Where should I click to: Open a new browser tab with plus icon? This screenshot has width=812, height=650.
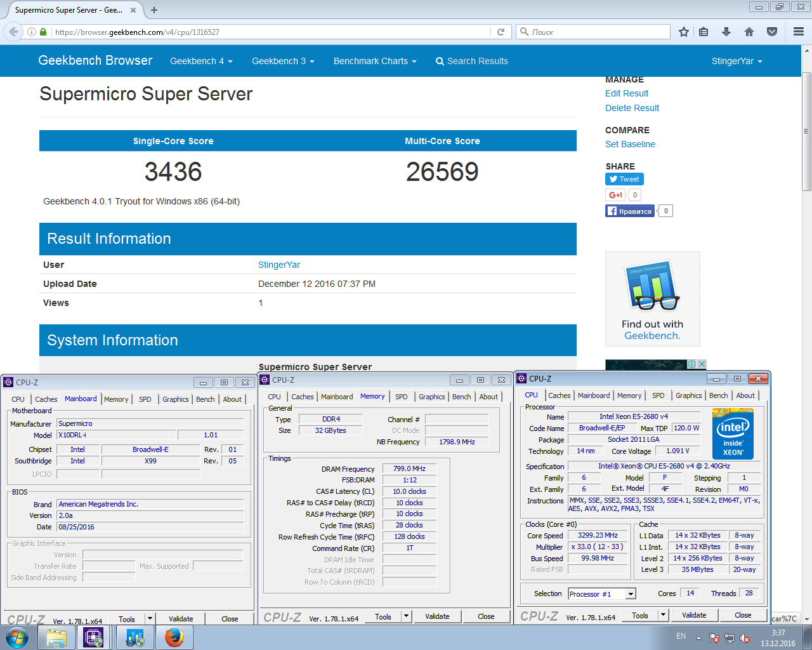point(154,10)
